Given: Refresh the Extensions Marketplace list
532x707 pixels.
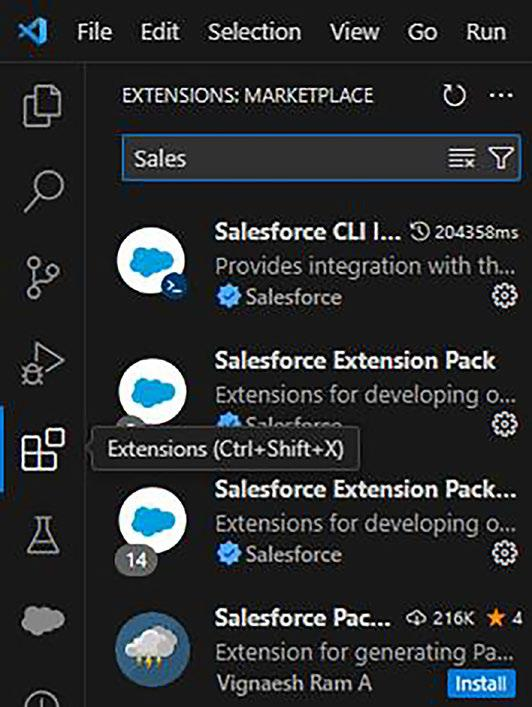Looking at the screenshot, I should pos(454,95).
